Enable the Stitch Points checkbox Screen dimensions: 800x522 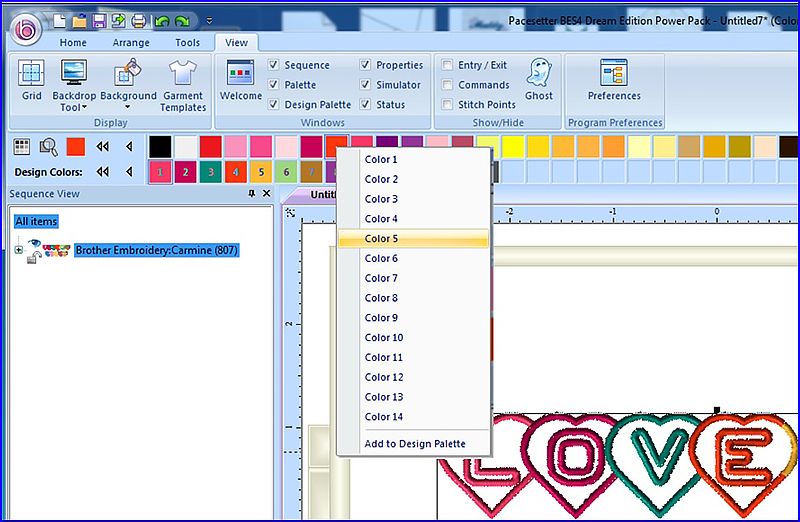[x=448, y=105]
